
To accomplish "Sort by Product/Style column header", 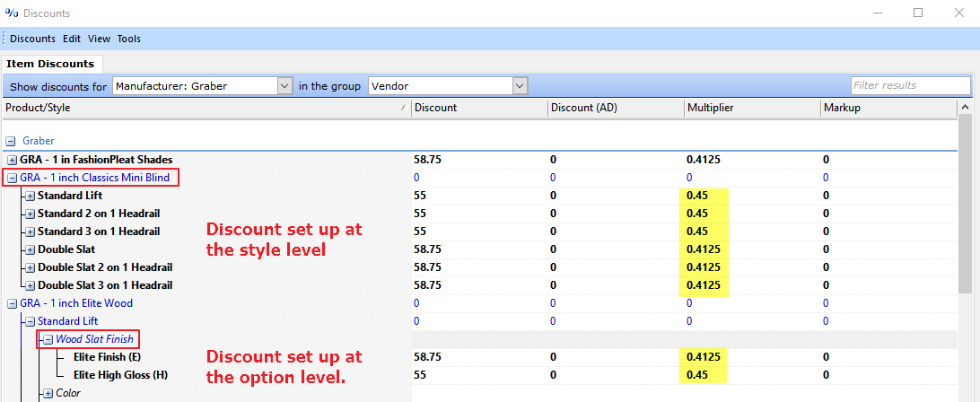I will coord(206,109).
